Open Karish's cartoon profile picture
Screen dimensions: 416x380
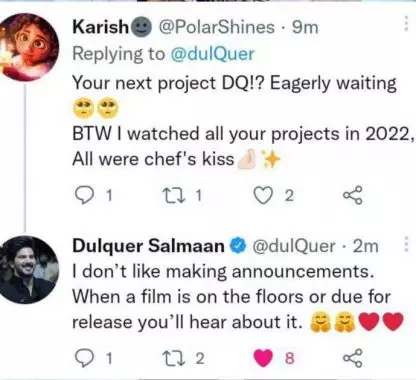(x=29, y=47)
